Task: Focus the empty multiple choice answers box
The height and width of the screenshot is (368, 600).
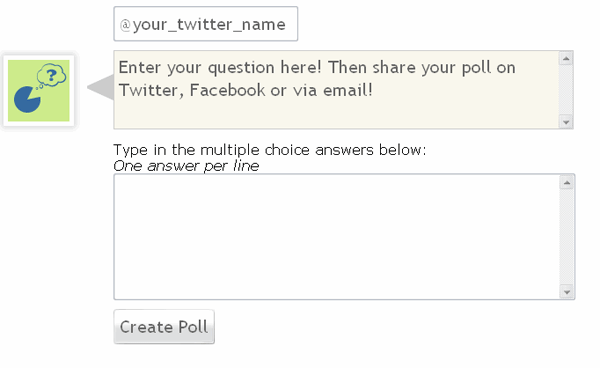Action: pyautogui.click(x=337, y=236)
